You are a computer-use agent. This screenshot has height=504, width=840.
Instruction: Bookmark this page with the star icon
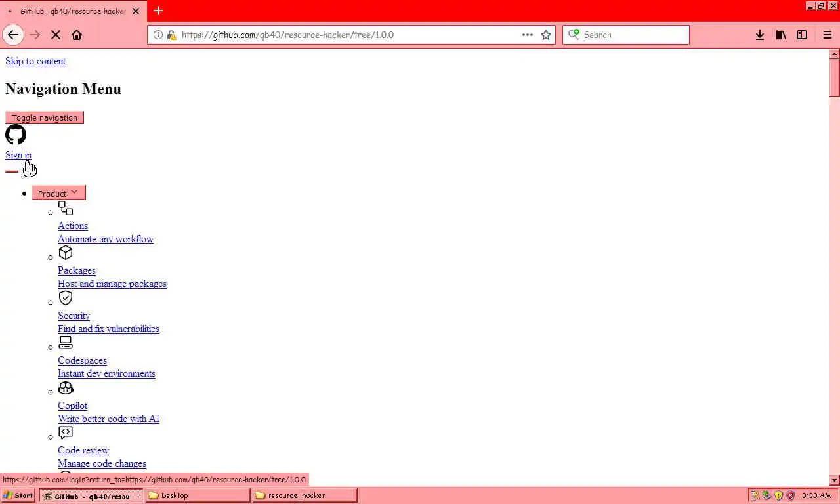coord(546,35)
